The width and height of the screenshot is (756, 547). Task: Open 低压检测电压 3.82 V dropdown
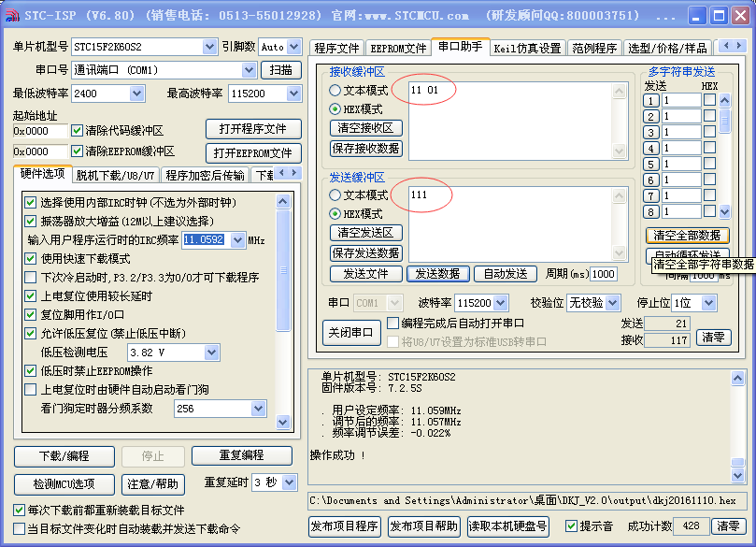tap(211, 353)
